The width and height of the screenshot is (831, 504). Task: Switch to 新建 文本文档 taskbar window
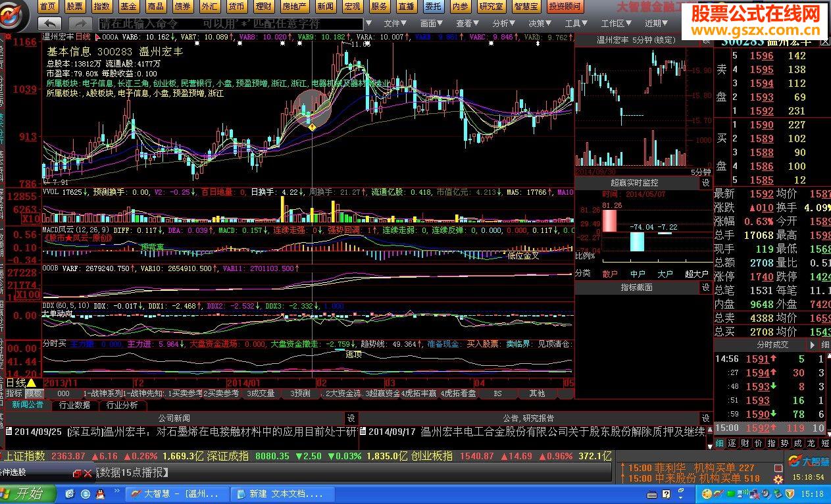[x=282, y=493]
